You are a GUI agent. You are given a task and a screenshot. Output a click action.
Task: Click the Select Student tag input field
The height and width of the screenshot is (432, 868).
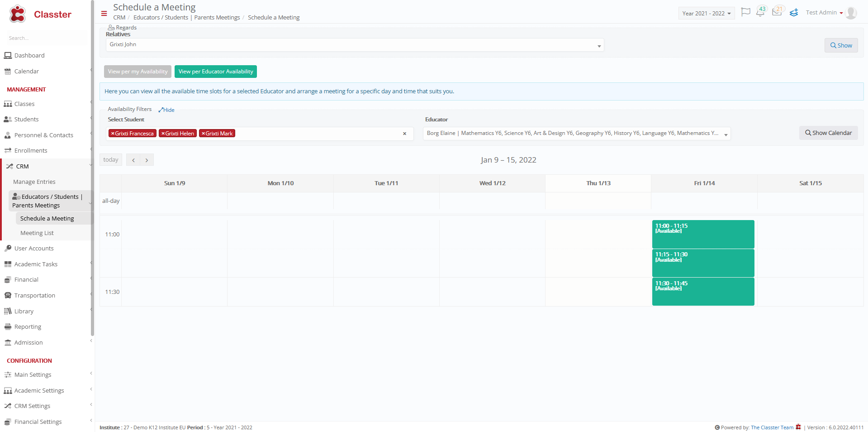click(261, 134)
